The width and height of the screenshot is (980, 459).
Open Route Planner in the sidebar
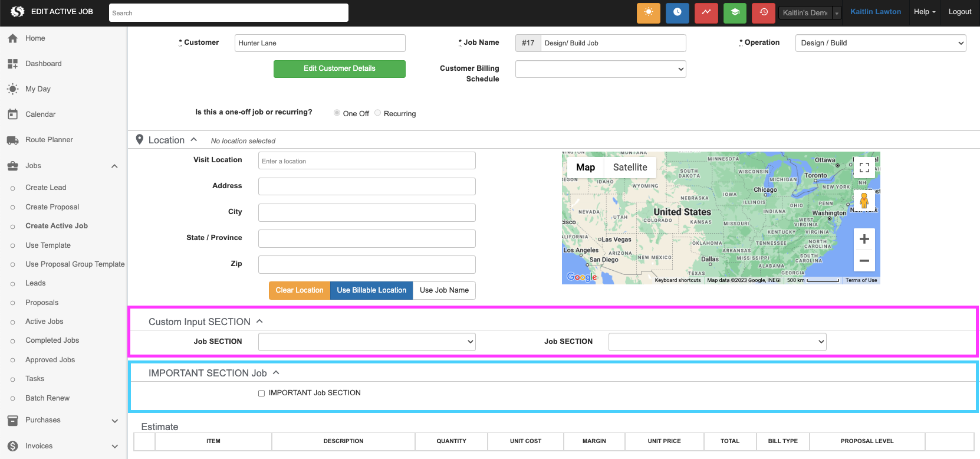[x=49, y=140]
